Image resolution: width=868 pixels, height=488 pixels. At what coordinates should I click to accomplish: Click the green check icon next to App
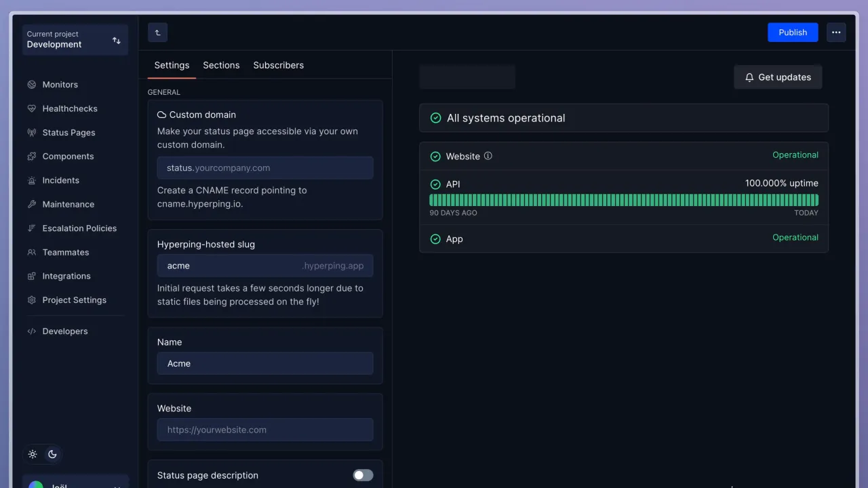[435, 239]
